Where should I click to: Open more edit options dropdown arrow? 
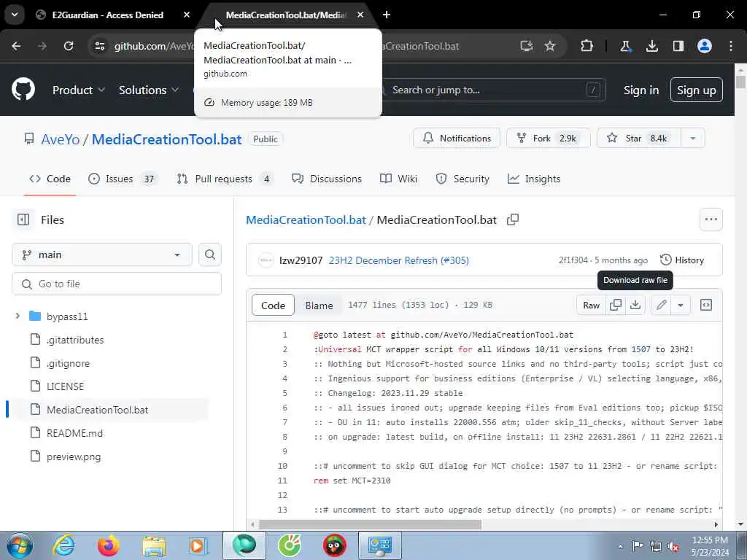[x=681, y=305]
